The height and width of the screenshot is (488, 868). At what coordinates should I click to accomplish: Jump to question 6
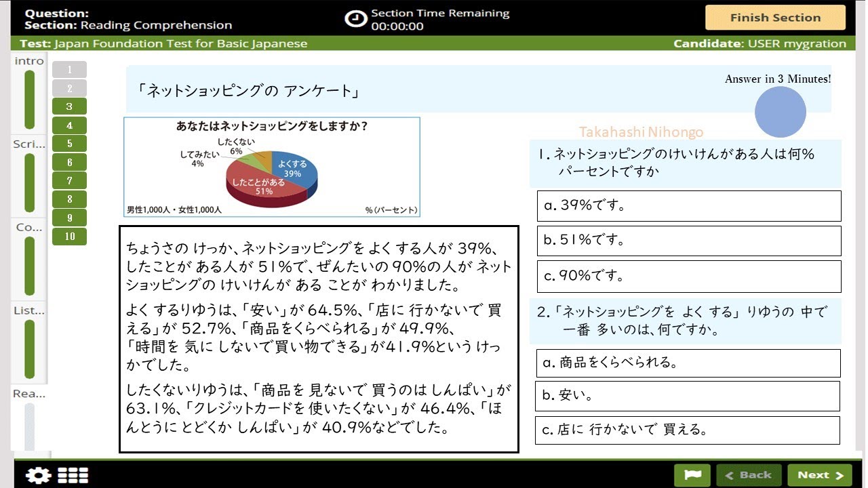69,162
